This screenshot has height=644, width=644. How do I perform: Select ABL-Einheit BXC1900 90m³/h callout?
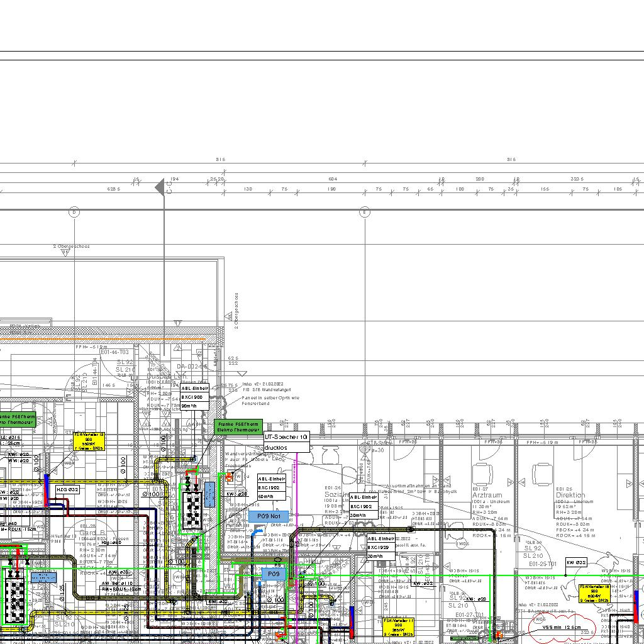coord(194,397)
